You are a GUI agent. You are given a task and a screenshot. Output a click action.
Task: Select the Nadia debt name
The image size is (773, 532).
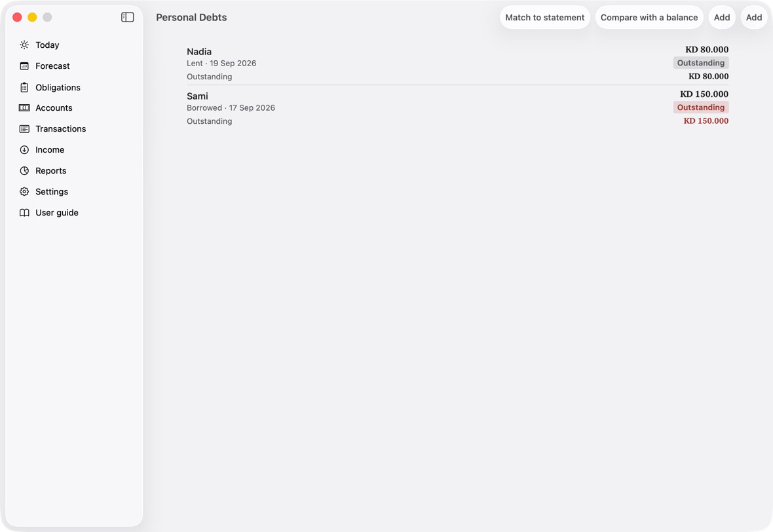(x=199, y=52)
